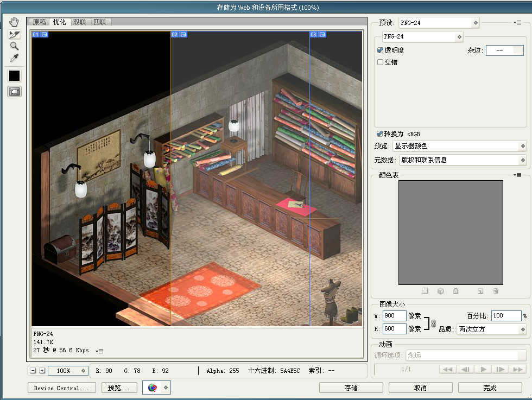Open the 预设 panel options menu icon
The height and width of the screenshot is (400, 532).
click(517, 23)
